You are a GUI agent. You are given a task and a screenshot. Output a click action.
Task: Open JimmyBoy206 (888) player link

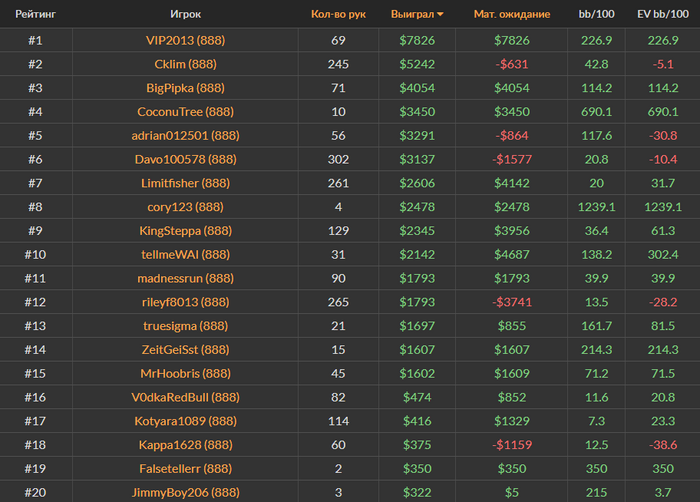point(185,492)
